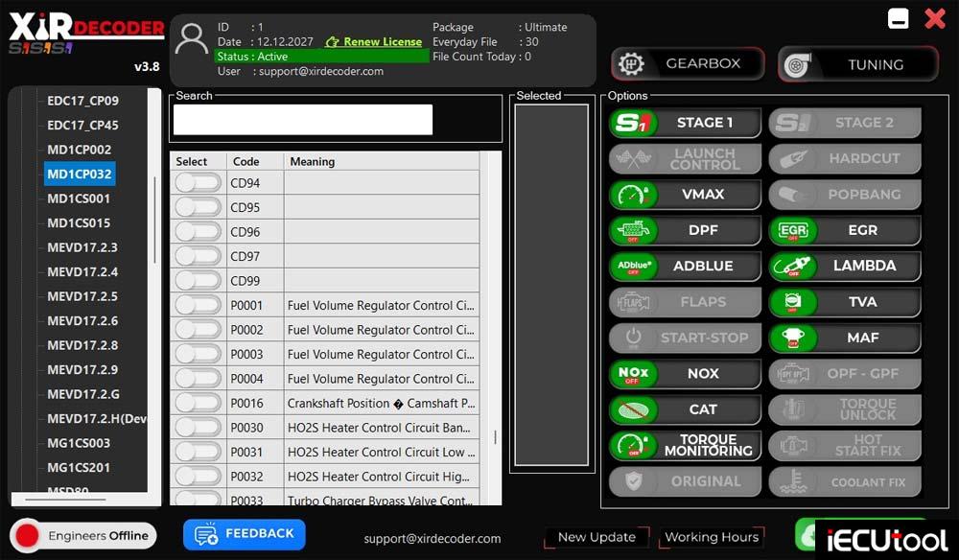Viewport: 959px width, 560px height.
Task: Click the Torque Unlock icon
Action: [x=793, y=409]
